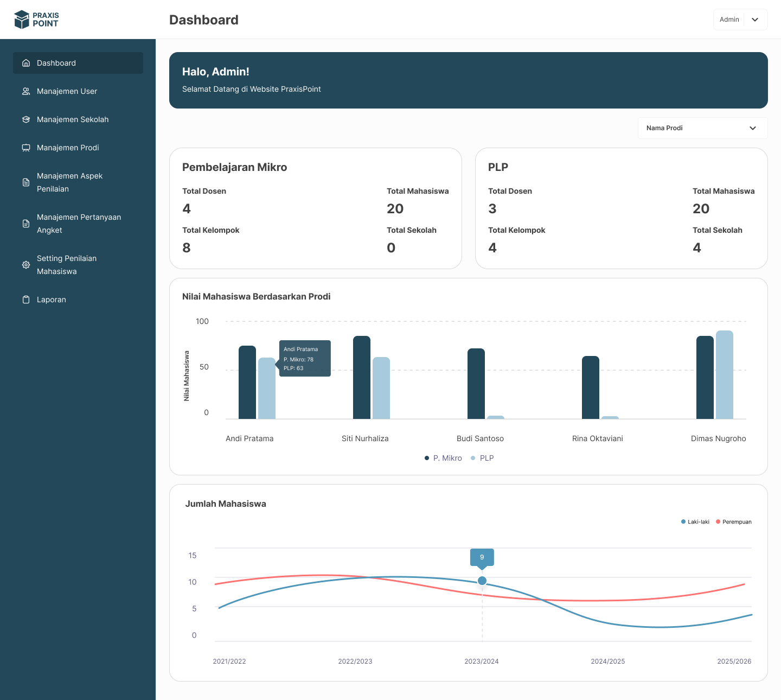Toggle the P. Mikro legend series
The width and height of the screenshot is (781, 700).
click(x=443, y=458)
